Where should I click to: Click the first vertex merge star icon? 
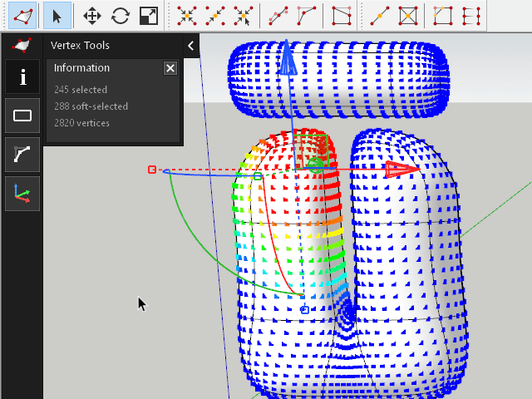[x=187, y=15]
